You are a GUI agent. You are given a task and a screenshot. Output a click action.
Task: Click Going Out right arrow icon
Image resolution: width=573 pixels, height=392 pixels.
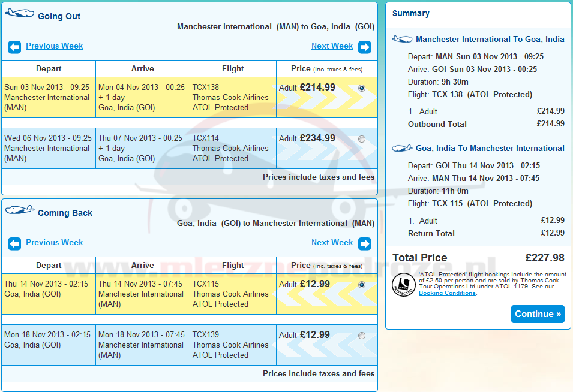pyautogui.click(x=364, y=47)
